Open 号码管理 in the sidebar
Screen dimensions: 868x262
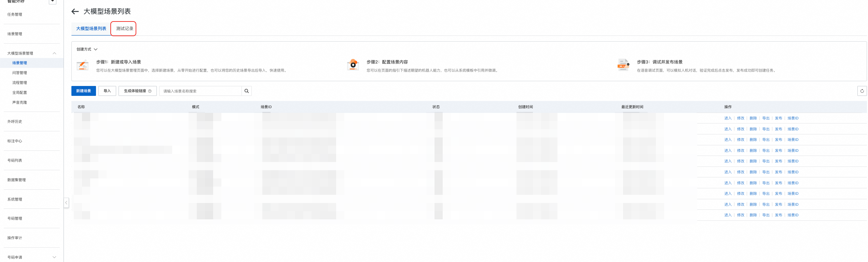point(15,218)
